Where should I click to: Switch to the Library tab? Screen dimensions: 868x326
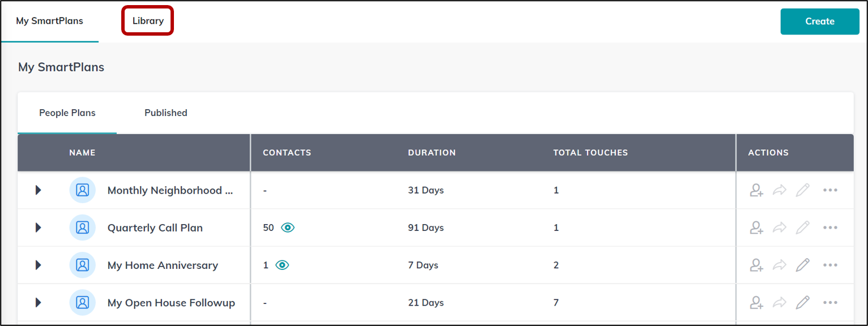coord(147,20)
